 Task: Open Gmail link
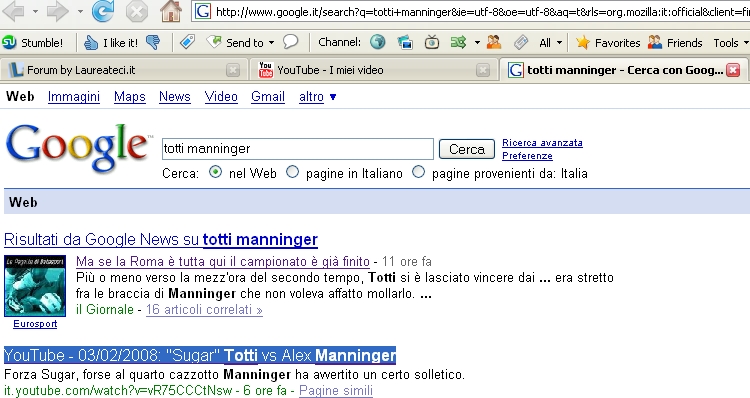[268, 97]
